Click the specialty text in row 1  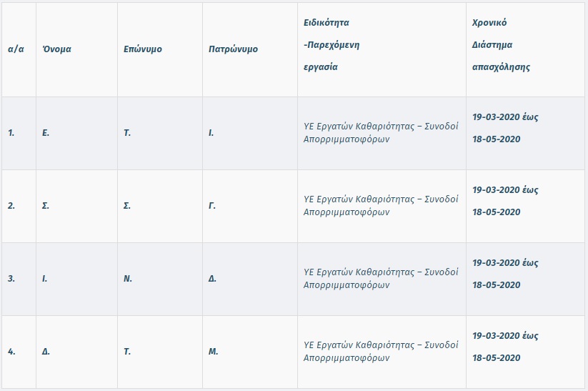click(381, 132)
